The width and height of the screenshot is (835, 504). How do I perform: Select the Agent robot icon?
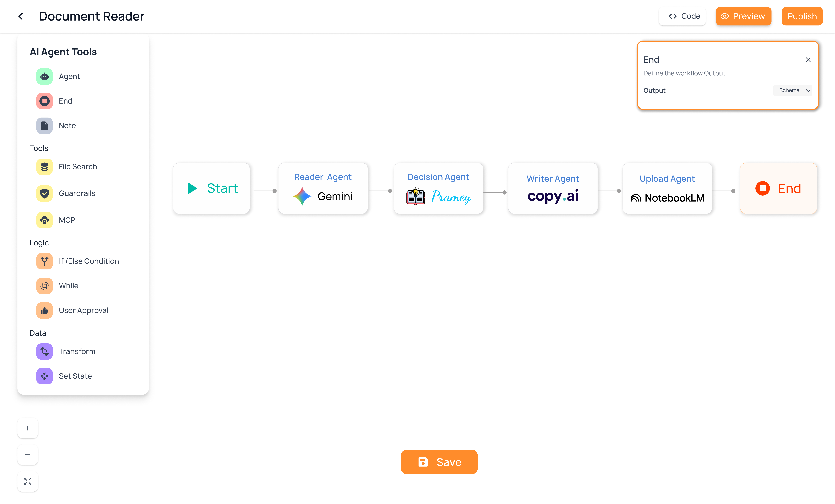point(44,76)
